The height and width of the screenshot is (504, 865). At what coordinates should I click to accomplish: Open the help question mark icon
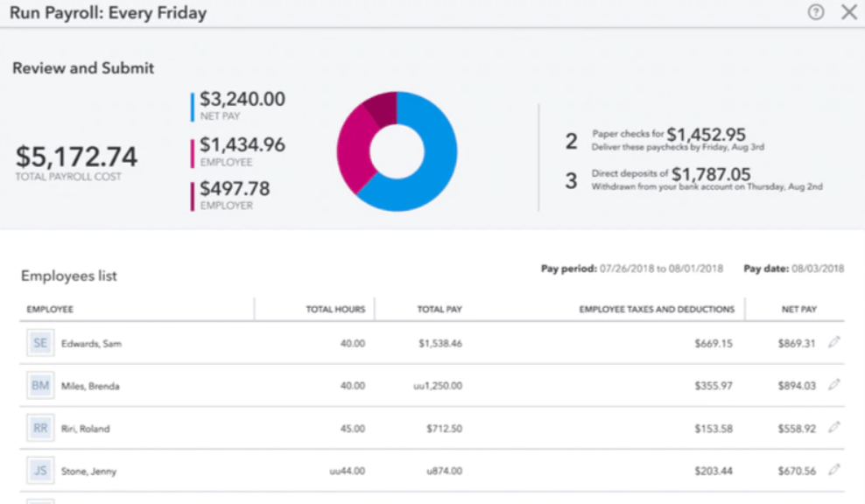pos(816,12)
